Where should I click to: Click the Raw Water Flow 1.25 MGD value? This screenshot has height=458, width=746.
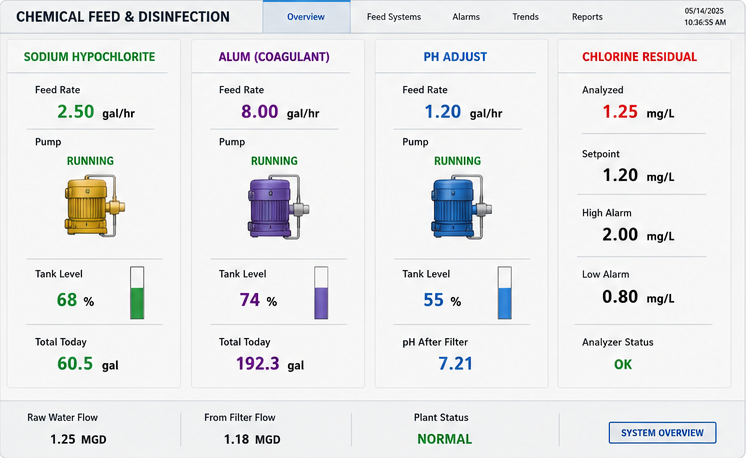(x=78, y=439)
